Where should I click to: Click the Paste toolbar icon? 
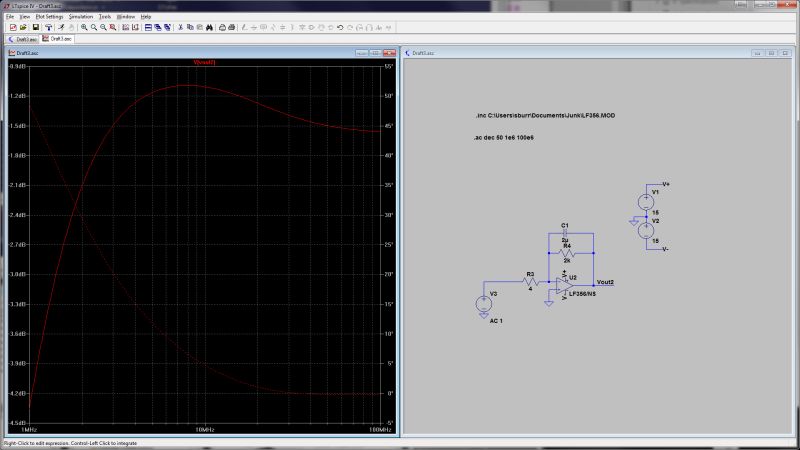[199, 27]
